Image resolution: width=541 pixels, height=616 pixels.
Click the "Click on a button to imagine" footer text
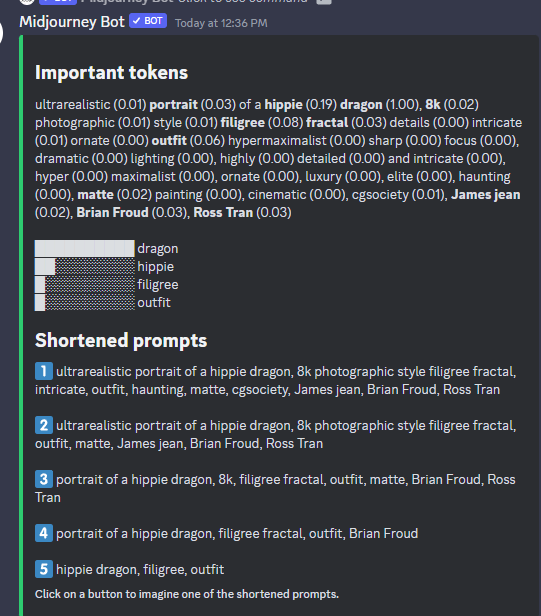[x=187, y=594]
